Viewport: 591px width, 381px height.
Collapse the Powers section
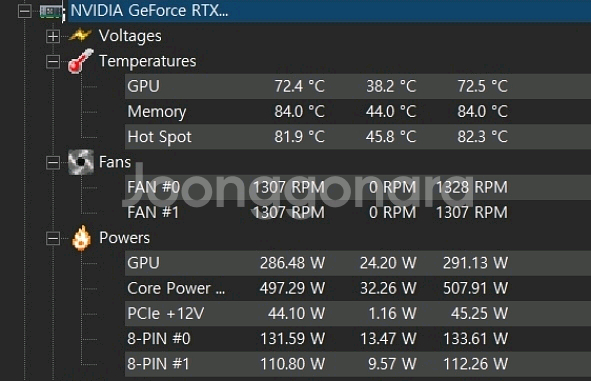(53, 238)
